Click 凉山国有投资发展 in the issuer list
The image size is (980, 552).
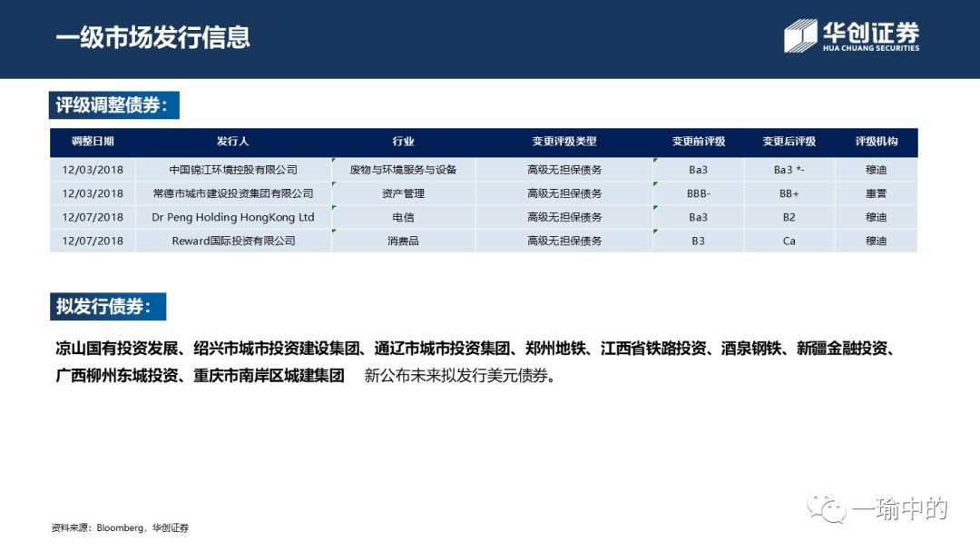116,349
